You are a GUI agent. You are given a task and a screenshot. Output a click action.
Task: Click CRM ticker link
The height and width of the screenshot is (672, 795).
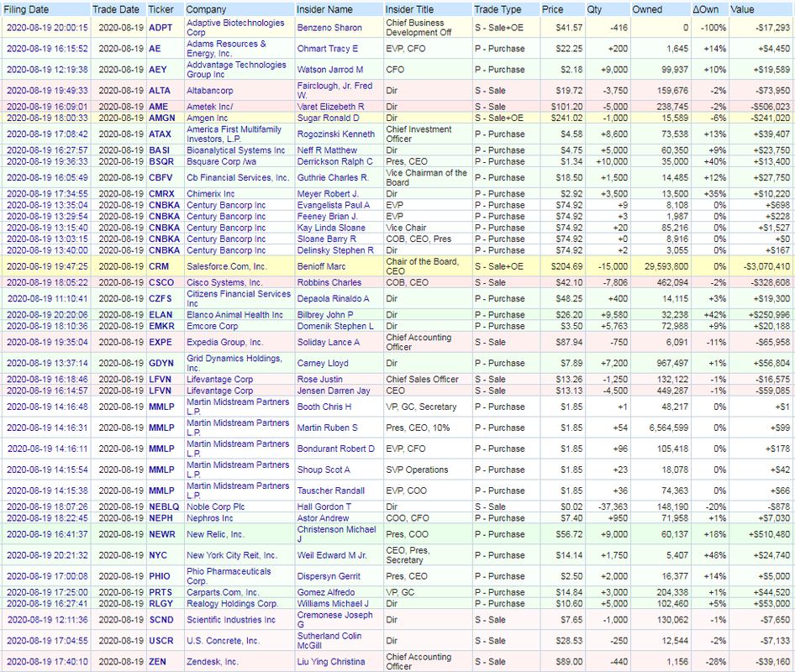coord(159,266)
